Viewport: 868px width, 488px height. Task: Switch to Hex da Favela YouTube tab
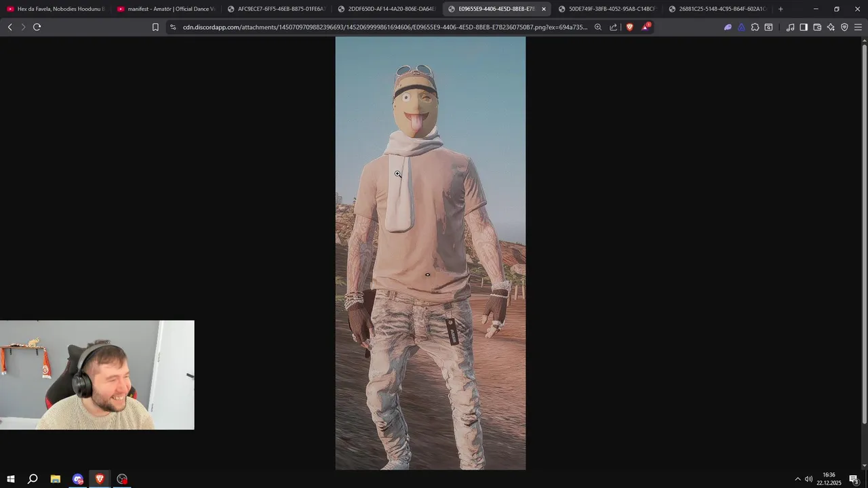tap(55, 9)
